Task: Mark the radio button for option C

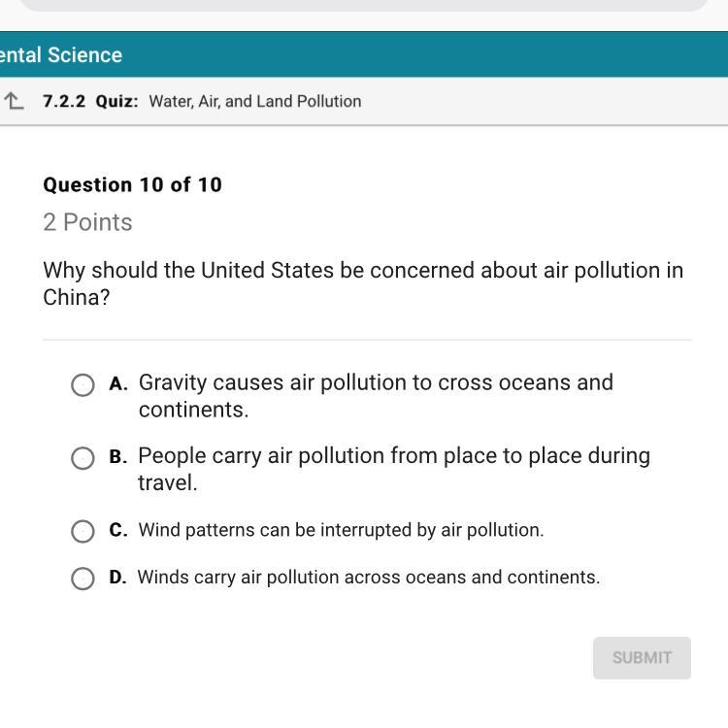Action: (x=83, y=531)
